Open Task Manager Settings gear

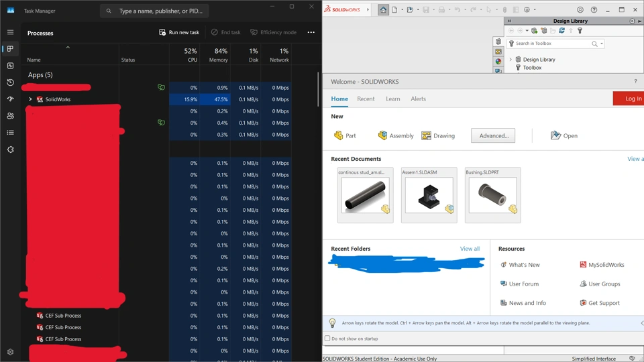(x=10, y=351)
